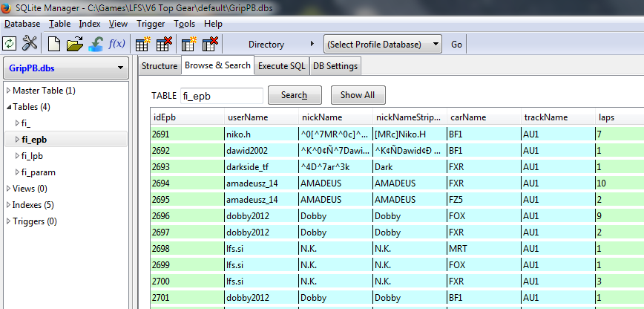Sort by the idEpb column header
This screenshot has width=644, height=309.
click(x=188, y=117)
